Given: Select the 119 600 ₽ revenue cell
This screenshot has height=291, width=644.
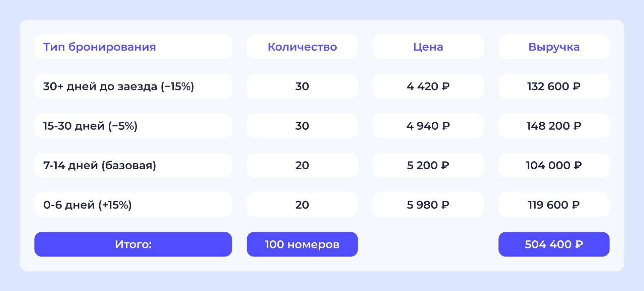Looking at the screenshot, I should pos(553,205).
